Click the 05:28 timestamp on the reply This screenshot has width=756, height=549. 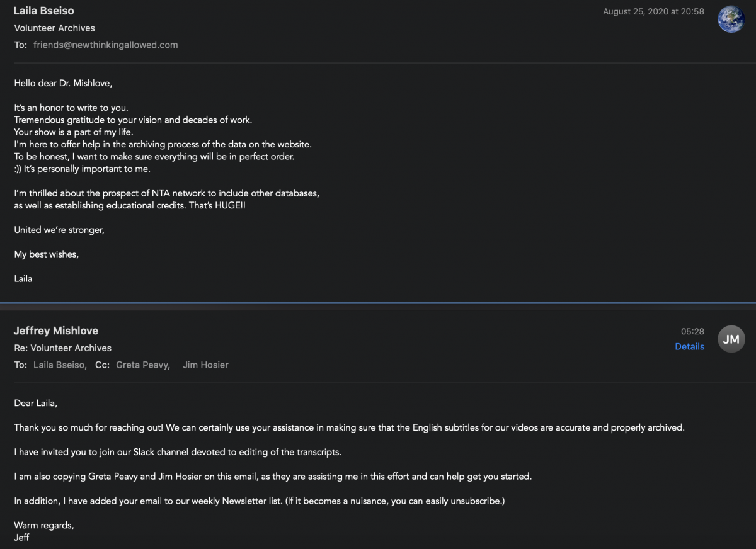(x=692, y=331)
